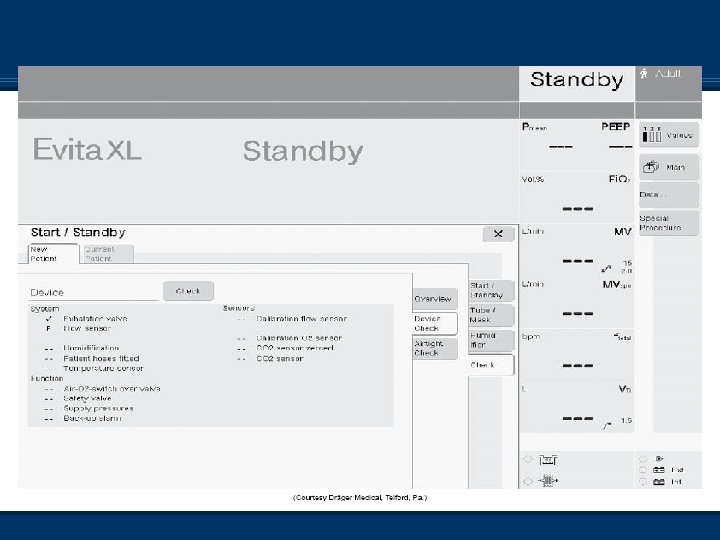Click the MV measured value field
Viewport: 720px width, 540px height.
coord(578,261)
